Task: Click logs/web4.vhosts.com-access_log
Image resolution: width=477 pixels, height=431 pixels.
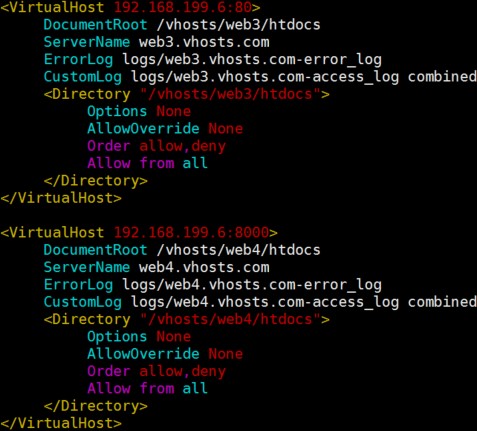Action: 265,303
